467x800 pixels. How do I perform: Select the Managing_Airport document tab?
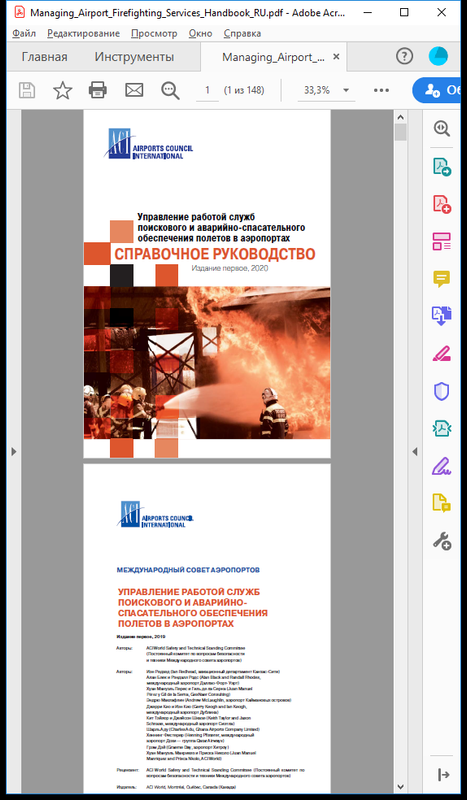click(273, 57)
